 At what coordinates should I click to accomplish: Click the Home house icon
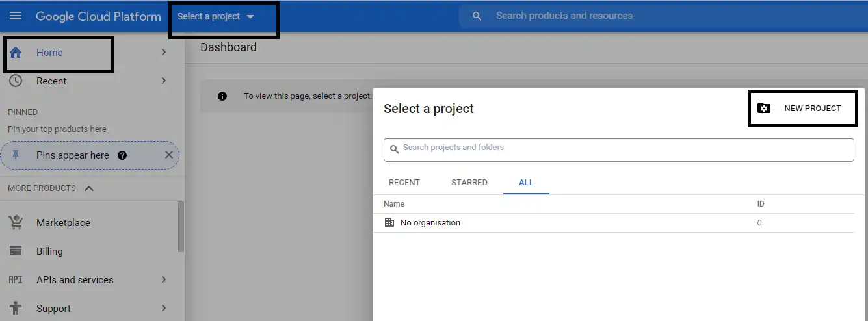[16, 53]
